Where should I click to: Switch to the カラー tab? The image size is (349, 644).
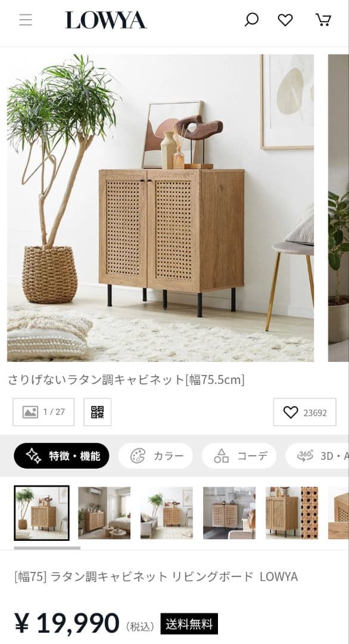[155, 456]
